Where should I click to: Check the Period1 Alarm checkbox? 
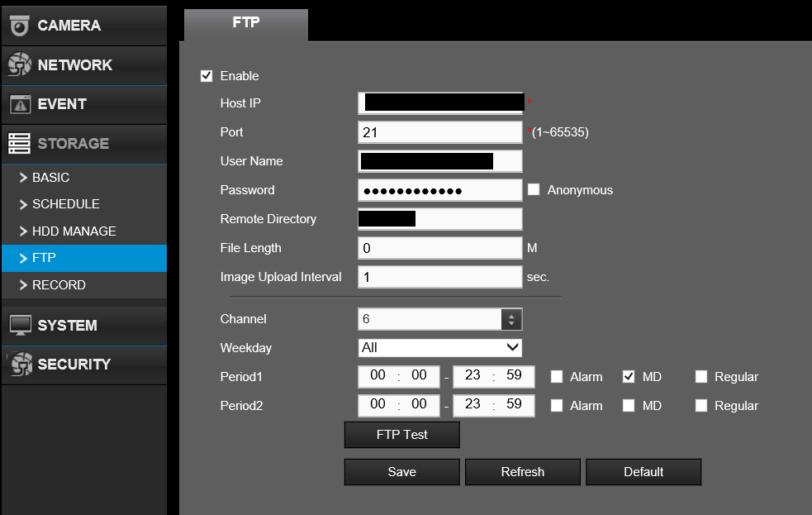pos(557,377)
